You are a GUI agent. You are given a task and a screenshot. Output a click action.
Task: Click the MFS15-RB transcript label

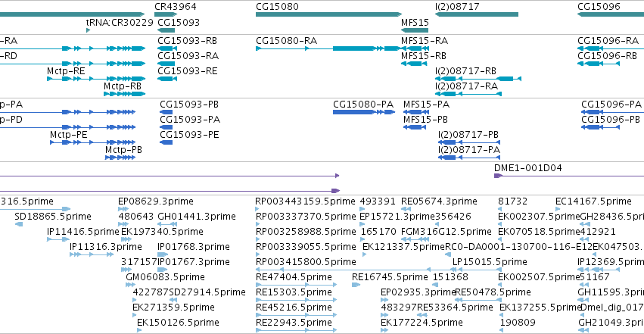[x=424, y=56]
